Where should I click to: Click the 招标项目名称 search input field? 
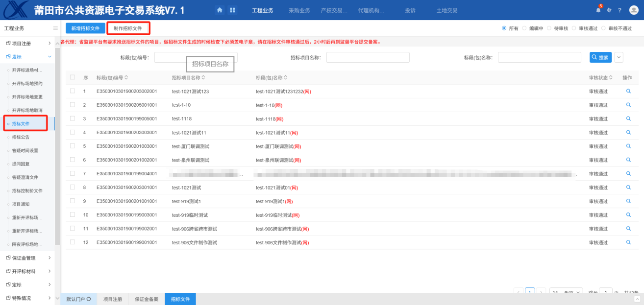pos(368,57)
